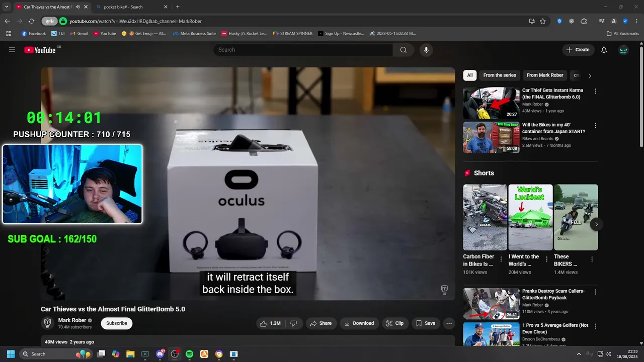Open the Create menu

tap(578, 50)
